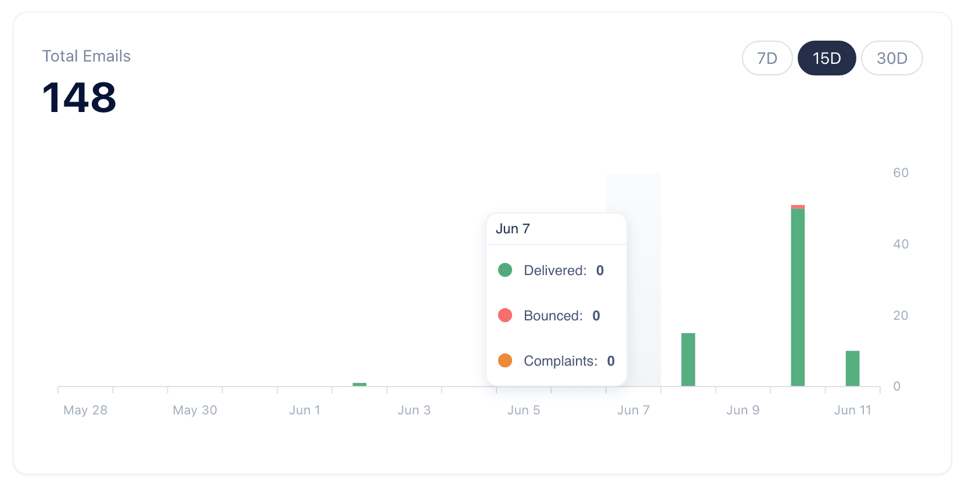
Task: Click the 148 total count
Action: pos(79,98)
